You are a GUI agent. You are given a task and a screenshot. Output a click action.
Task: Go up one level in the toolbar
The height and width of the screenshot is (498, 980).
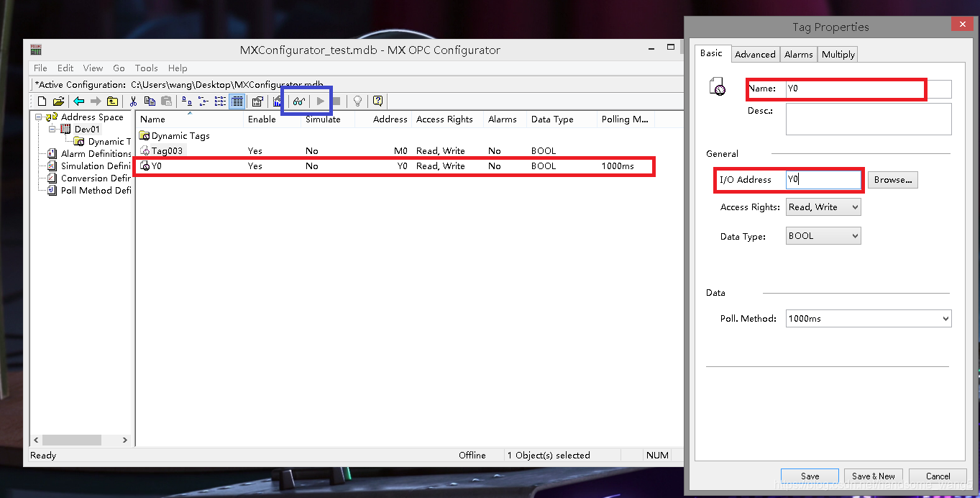(x=112, y=101)
